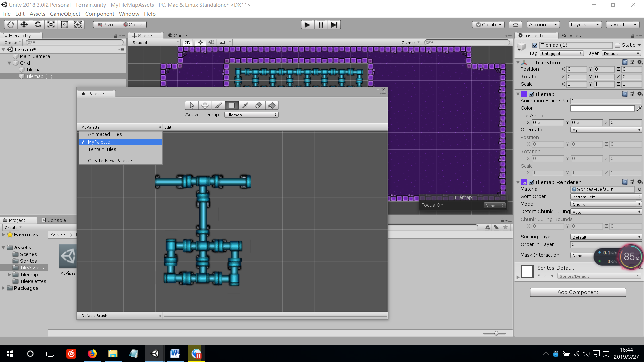Open the Sort Order dropdown
This screenshot has width=644, height=362.
pos(606,197)
